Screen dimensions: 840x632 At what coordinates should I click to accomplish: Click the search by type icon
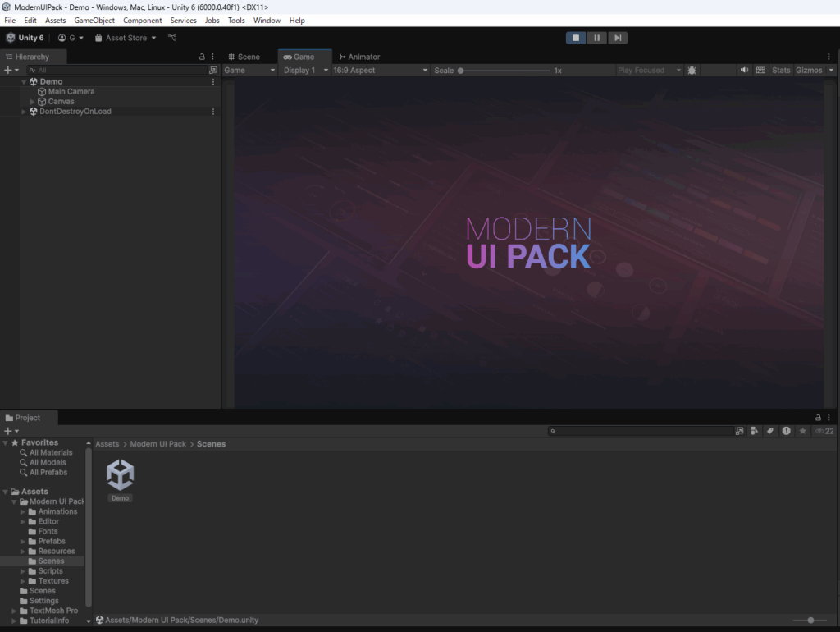tap(755, 431)
